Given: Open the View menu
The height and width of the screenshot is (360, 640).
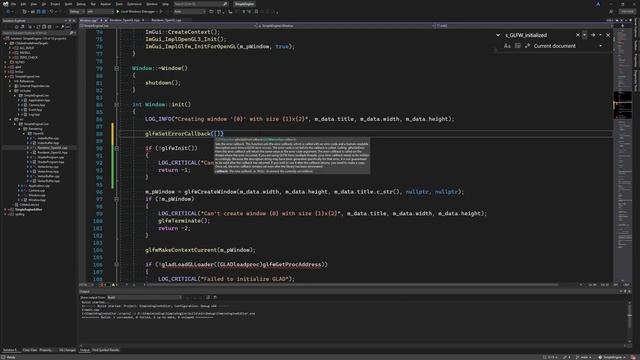Looking at the screenshot, I should pos(33,4).
